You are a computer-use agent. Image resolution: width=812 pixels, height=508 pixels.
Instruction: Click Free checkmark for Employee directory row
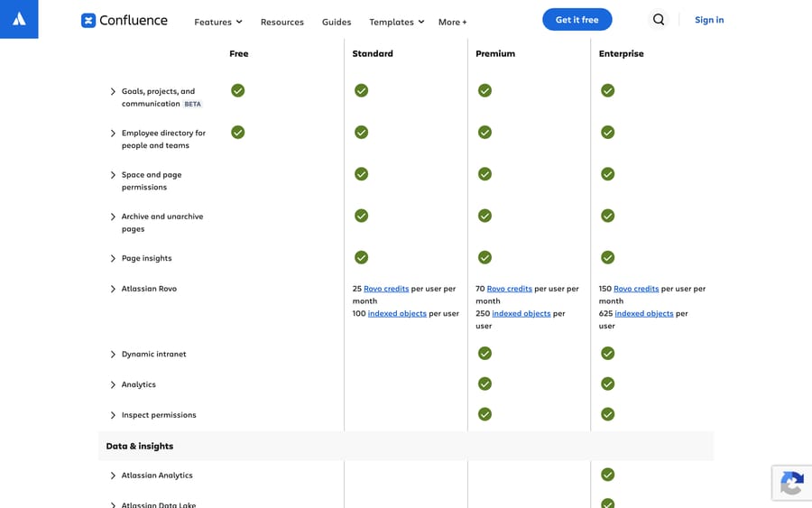pos(237,133)
